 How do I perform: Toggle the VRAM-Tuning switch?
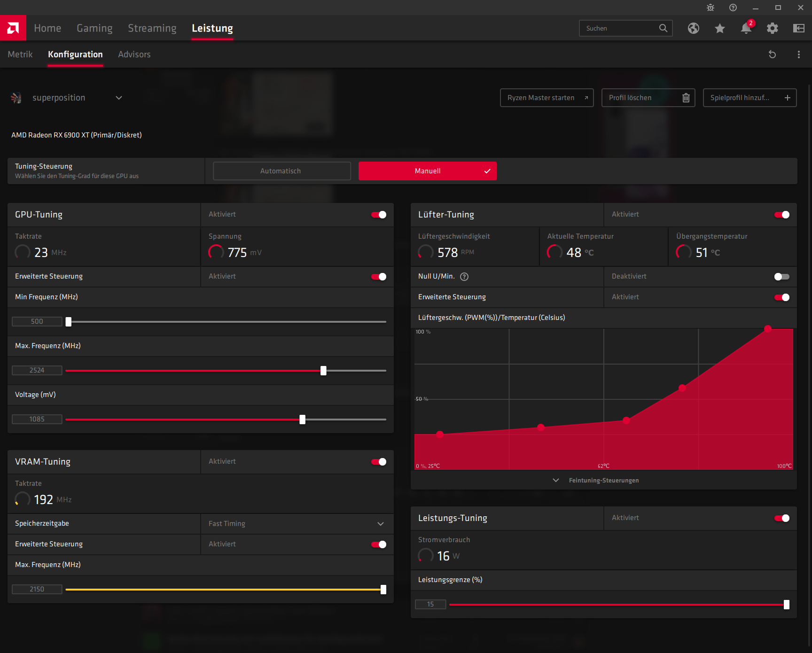(x=379, y=462)
